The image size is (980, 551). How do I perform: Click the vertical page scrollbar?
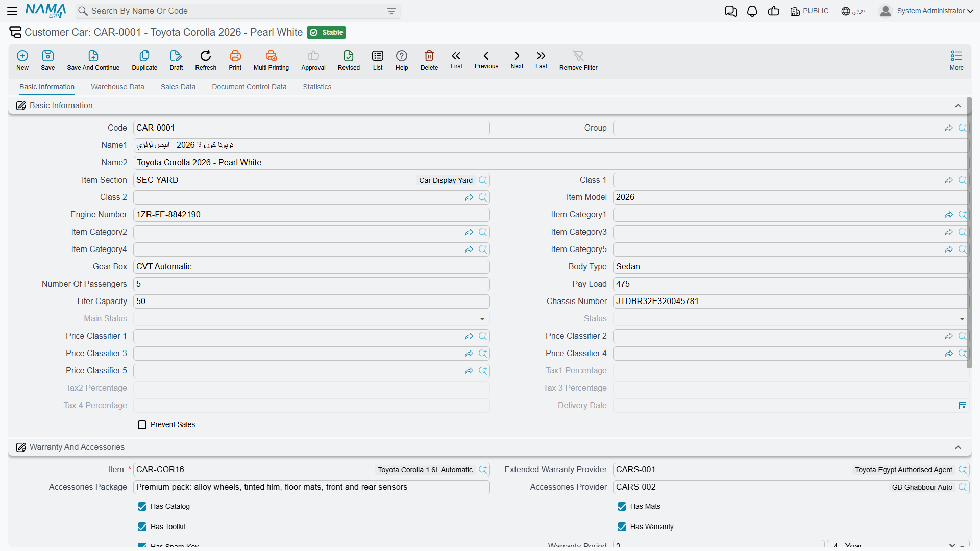tap(969, 233)
